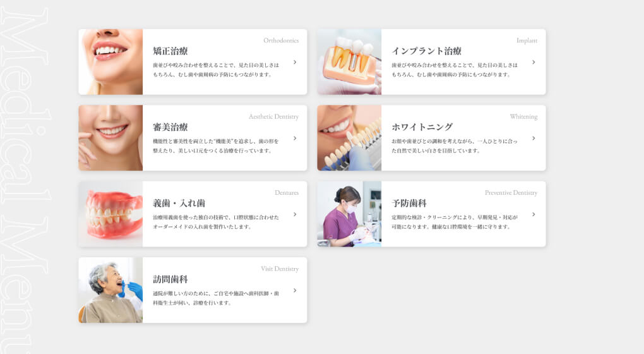Click the arrow on the 矯正治療 card
Screen dimensions: 644x354
click(295, 62)
